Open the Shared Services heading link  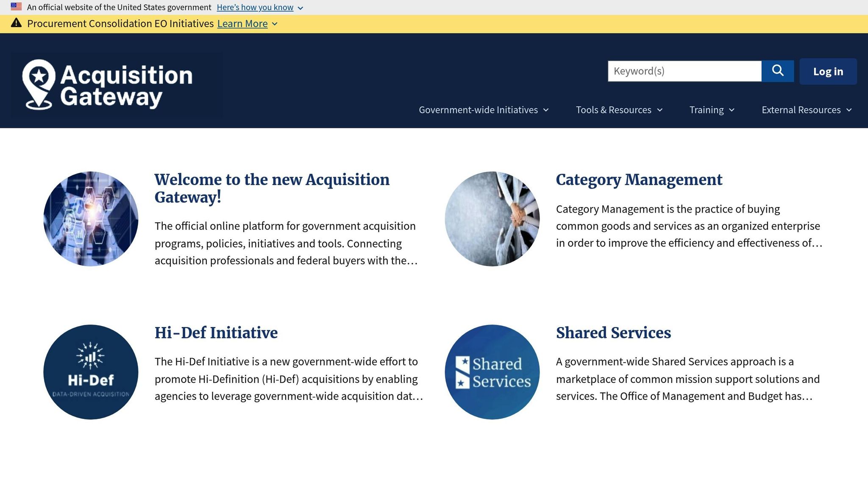[613, 333]
